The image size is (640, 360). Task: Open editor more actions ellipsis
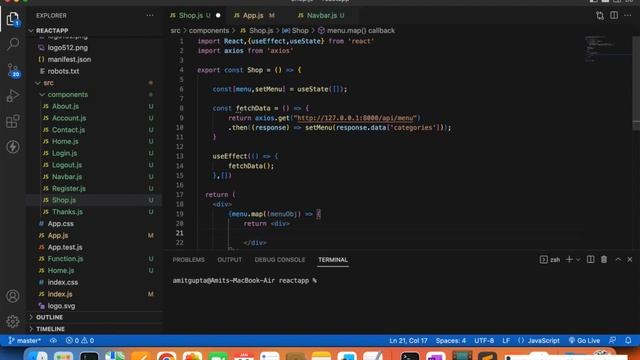(x=628, y=16)
